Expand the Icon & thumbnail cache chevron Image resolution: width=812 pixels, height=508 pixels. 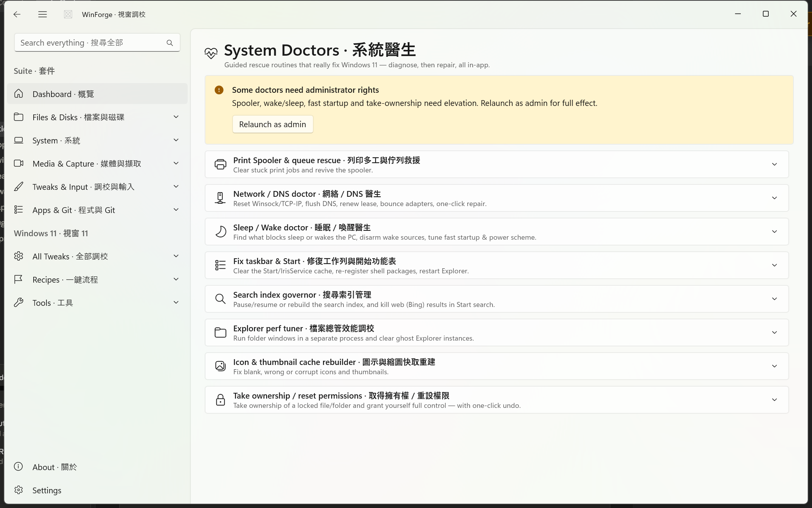[x=774, y=366]
